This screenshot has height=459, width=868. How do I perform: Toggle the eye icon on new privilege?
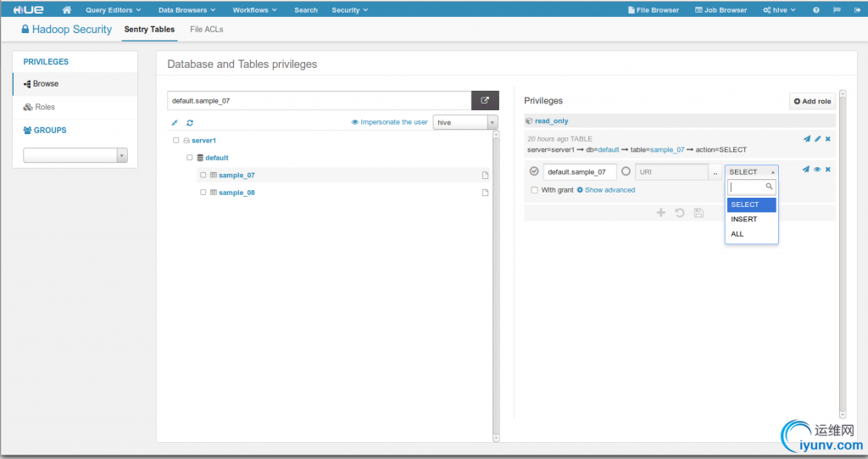click(817, 169)
